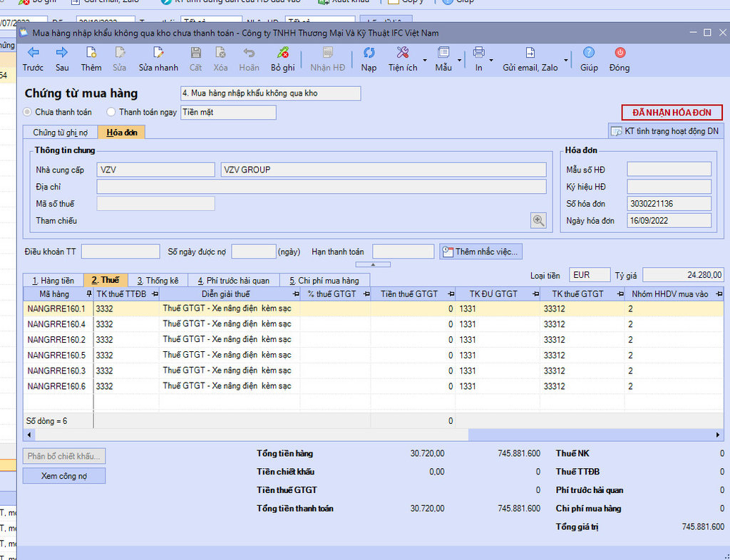Click the Phân bổ chiết khấu... button
This screenshot has width=730, height=560.
(x=64, y=456)
